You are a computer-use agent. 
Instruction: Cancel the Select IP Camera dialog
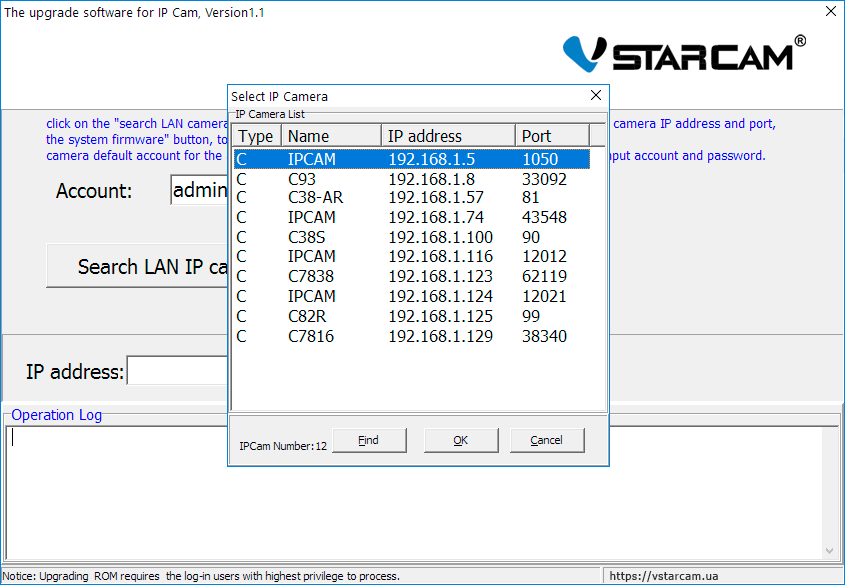[546, 440]
